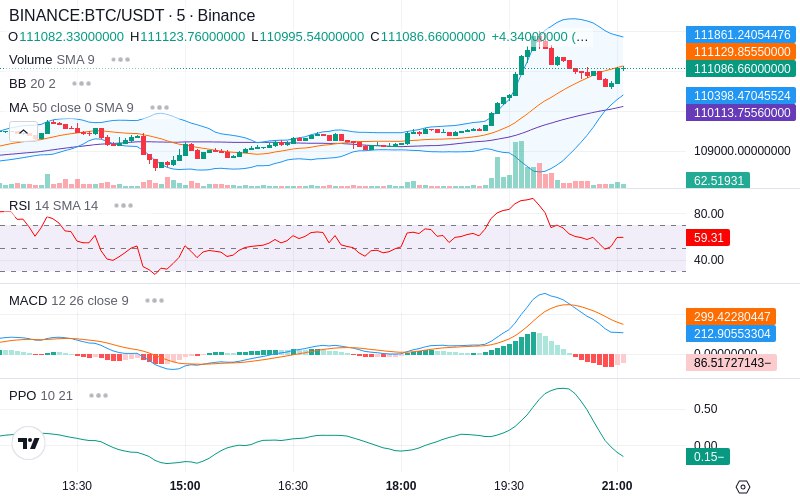Click the PPO 0.50 scale value
The height and width of the screenshot is (500, 800).
(x=706, y=409)
